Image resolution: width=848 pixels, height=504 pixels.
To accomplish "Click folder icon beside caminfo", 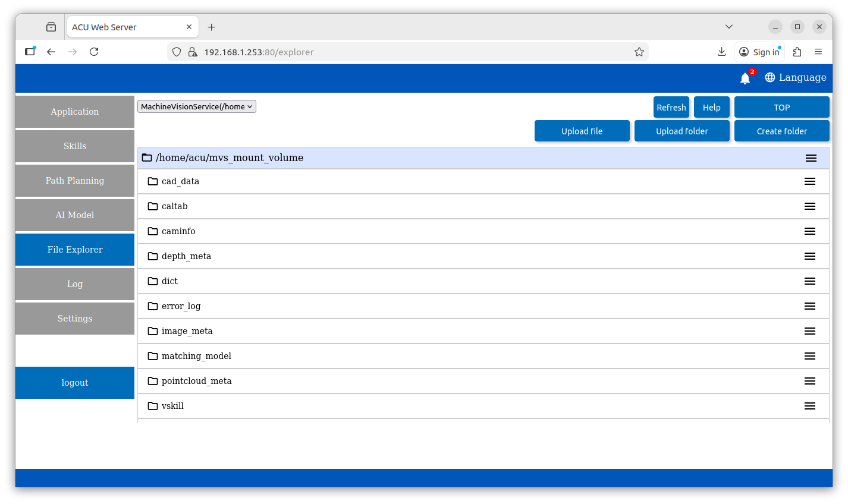I will 153,231.
